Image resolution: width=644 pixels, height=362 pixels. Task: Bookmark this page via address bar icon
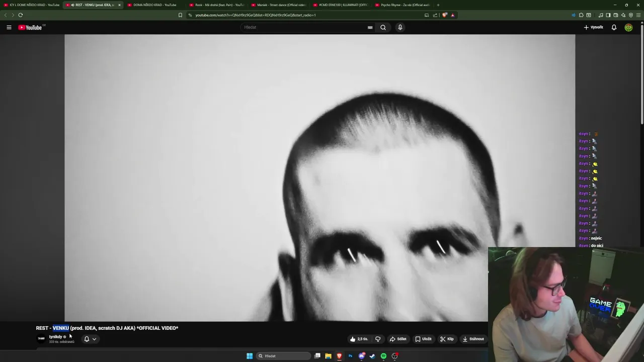tap(180, 15)
